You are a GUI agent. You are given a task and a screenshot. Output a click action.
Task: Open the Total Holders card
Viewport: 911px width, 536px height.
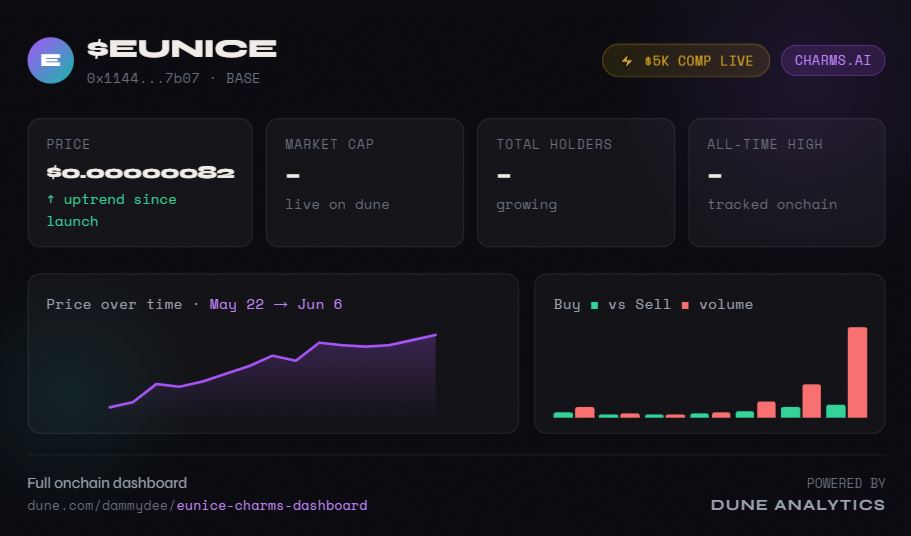[x=576, y=182]
